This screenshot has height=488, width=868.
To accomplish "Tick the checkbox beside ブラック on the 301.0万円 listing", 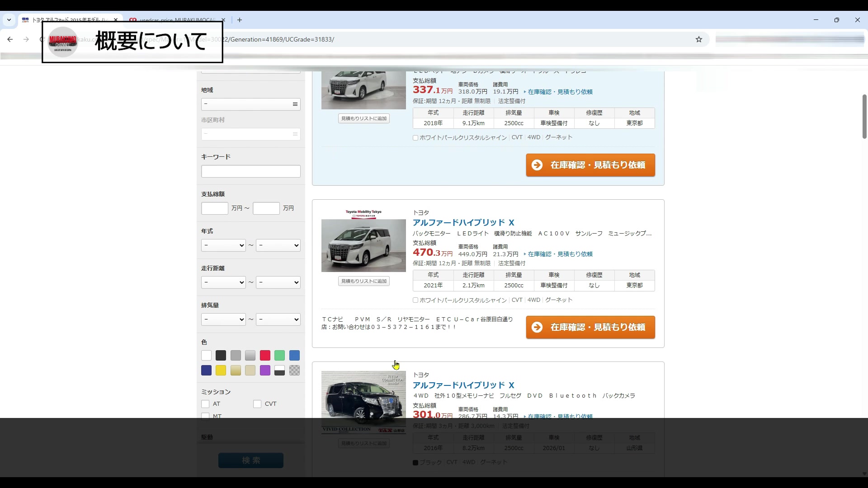I will [415, 463].
